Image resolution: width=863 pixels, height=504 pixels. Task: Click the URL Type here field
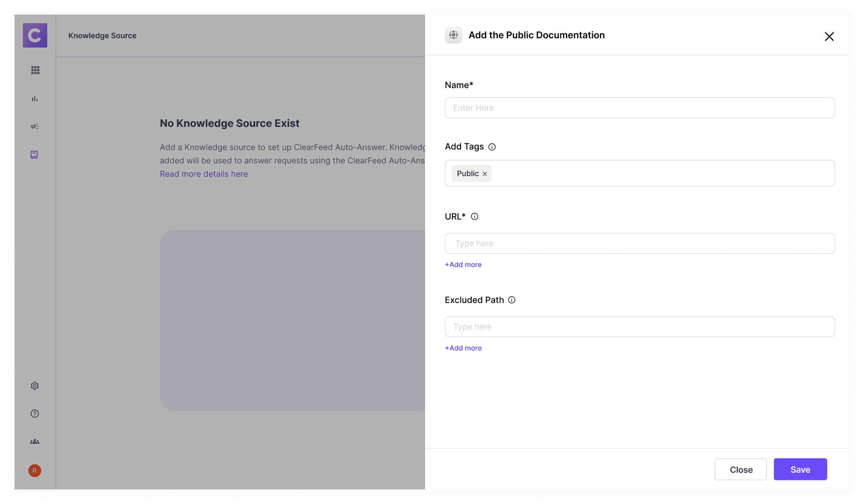(639, 243)
